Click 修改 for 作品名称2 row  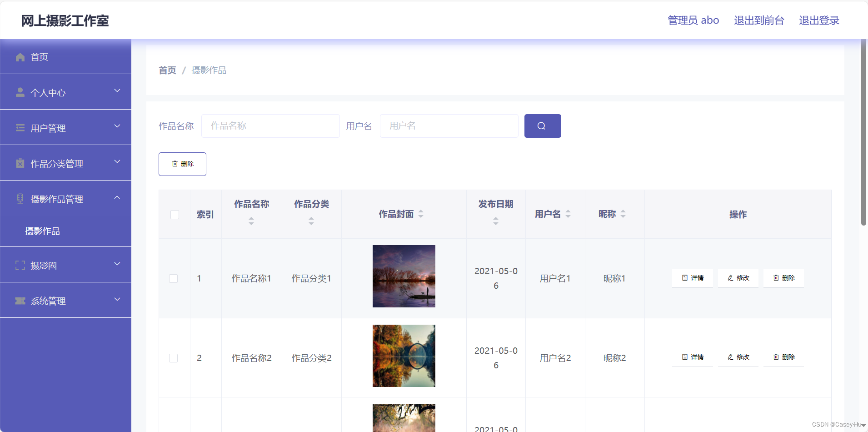[x=738, y=357]
